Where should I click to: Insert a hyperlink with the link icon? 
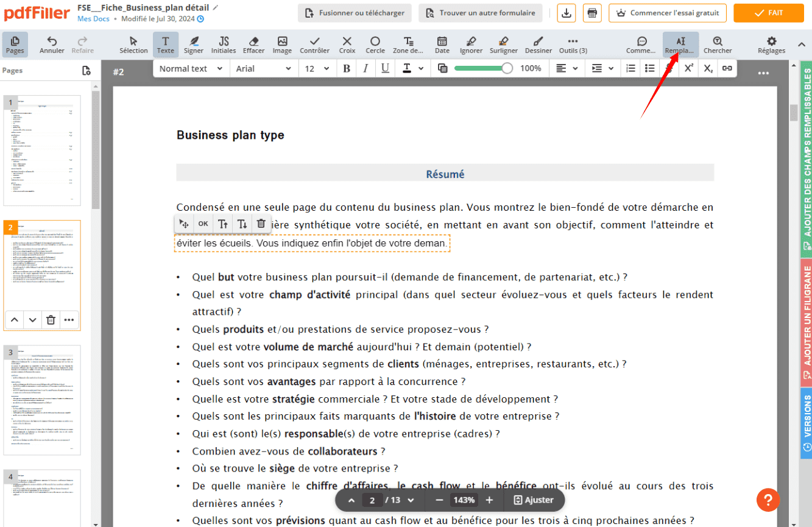point(727,68)
